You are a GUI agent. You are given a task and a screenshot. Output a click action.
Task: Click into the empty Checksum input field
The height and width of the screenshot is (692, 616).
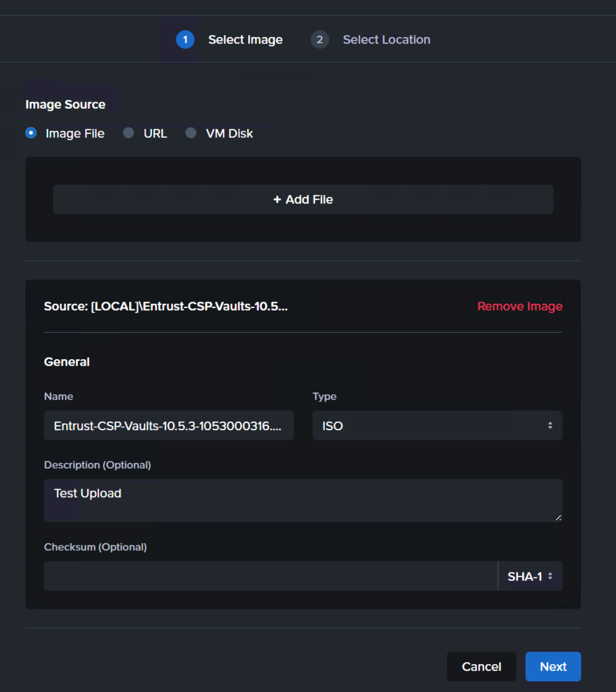pyautogui.click(x=271, y=576)
